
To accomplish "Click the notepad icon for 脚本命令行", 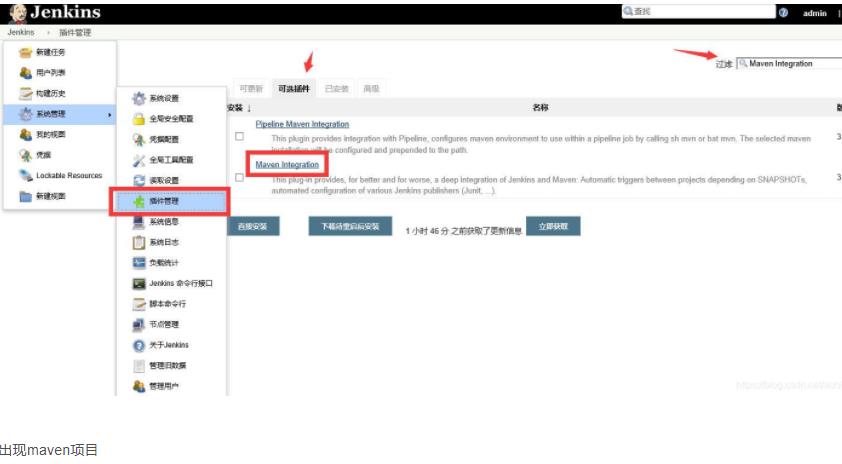I will [139, 304].
